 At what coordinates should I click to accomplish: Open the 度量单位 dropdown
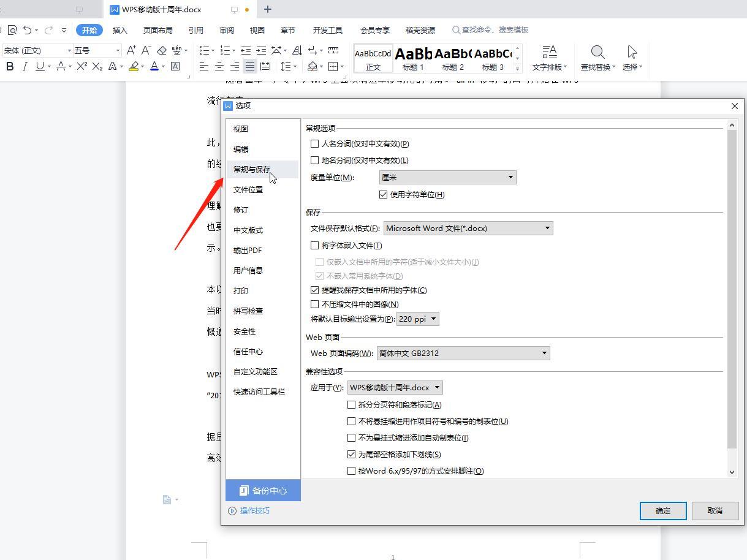pos(448,178)
